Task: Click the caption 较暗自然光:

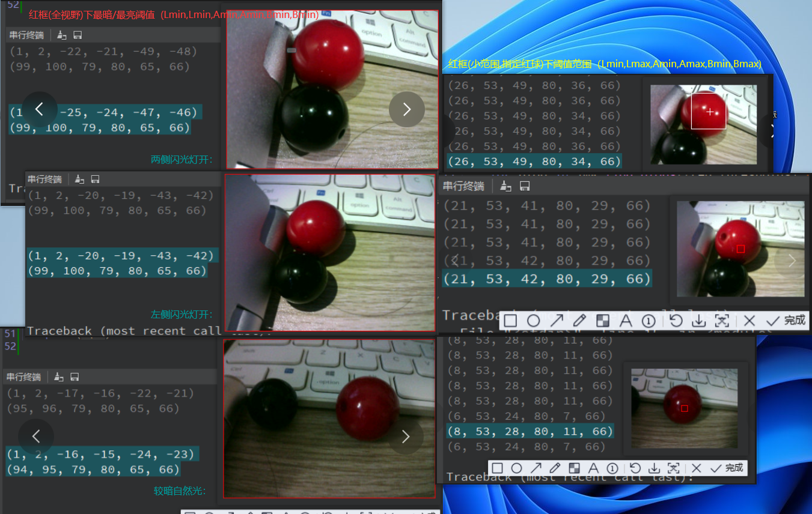Action: (x=180, y=491)
